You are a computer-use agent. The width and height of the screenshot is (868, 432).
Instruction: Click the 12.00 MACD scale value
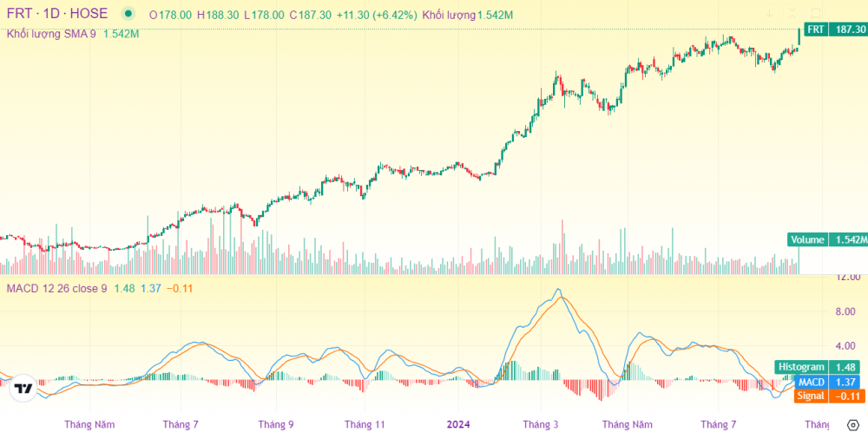(x=850, y=277)
